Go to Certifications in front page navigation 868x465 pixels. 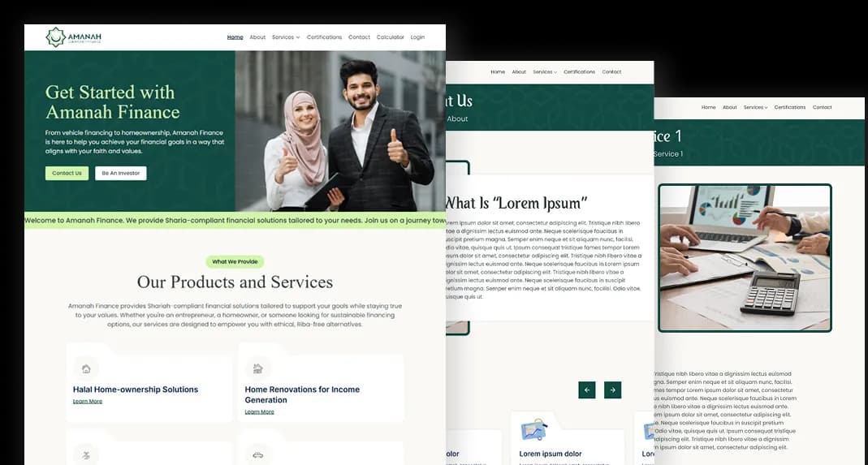click(325, 37)
